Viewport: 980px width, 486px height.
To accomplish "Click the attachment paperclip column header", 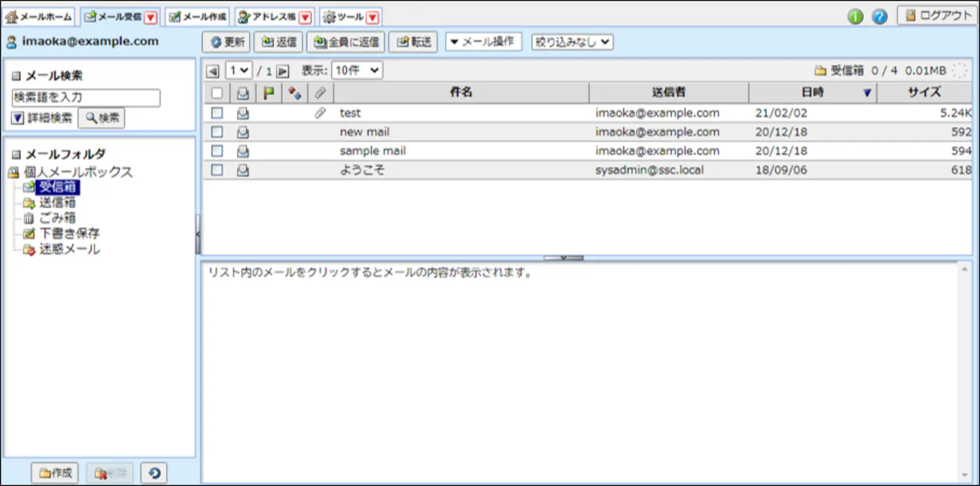I will [x=320, y=93].
